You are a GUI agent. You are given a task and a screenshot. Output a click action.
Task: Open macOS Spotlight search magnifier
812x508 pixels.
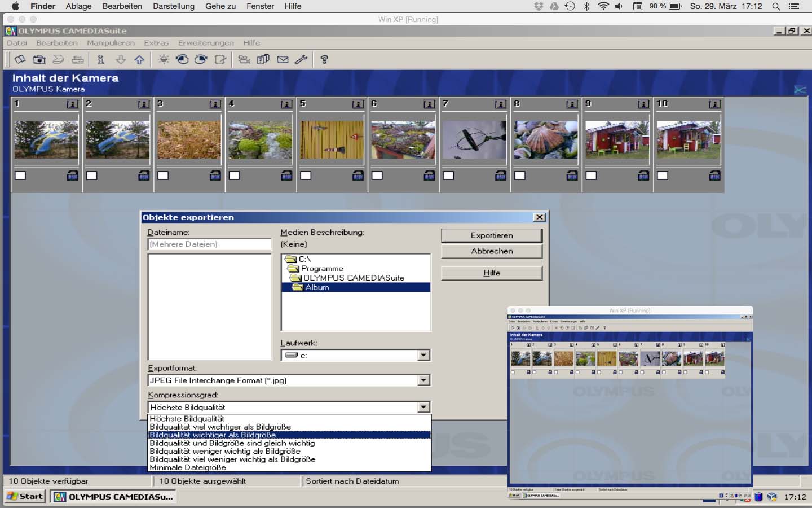click(x=776, y=6)
